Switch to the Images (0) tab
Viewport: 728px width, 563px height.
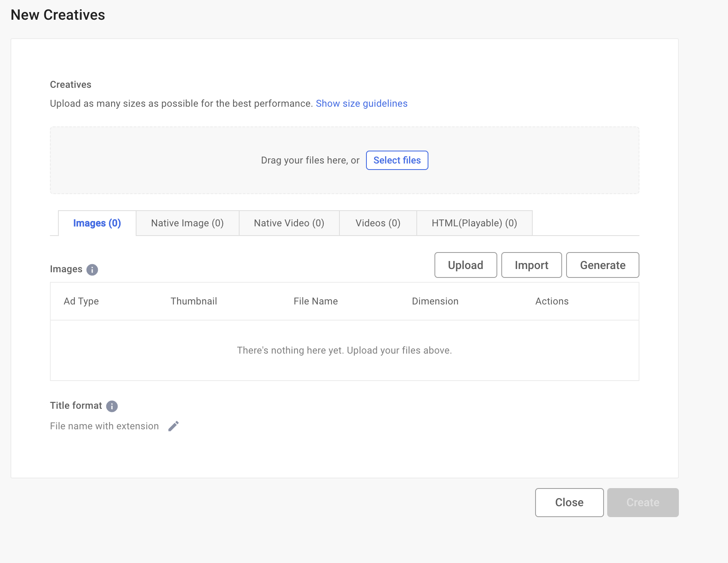(97, 223)
